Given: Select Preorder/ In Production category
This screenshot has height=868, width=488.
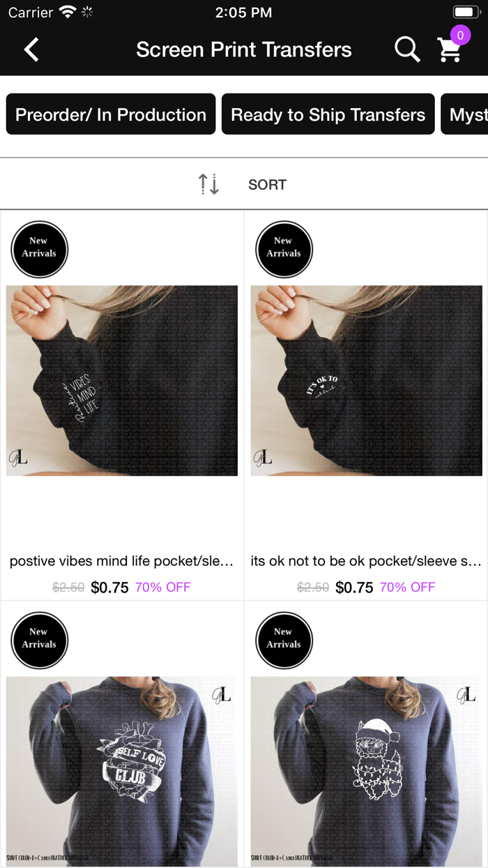Looking at the screenshot, I should (111, 114).
